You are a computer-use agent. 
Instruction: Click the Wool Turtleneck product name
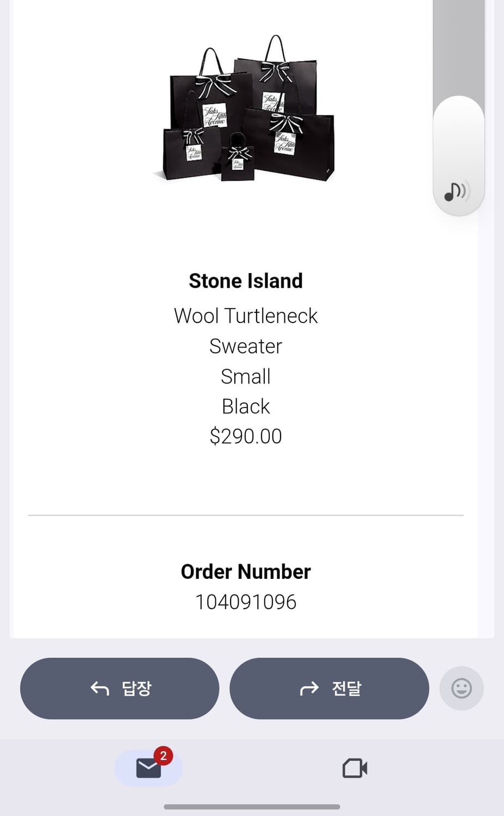tap(246, 316)
